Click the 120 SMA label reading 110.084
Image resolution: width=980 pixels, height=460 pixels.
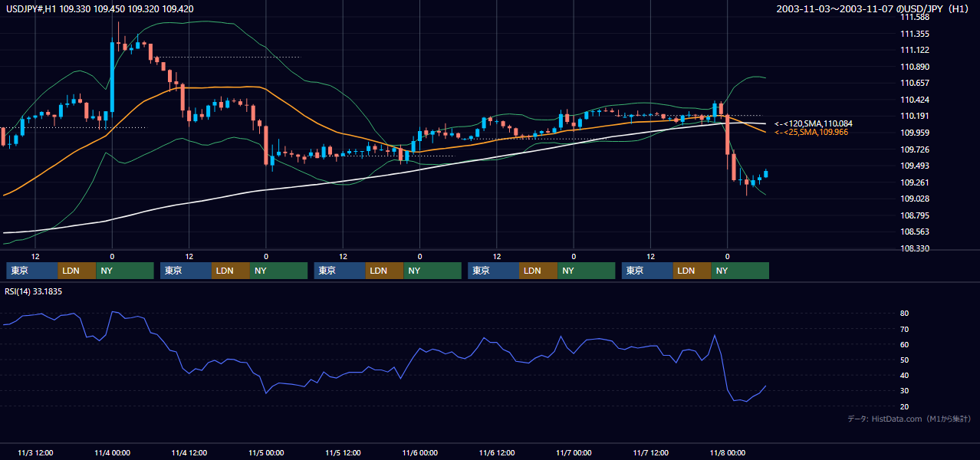click(814, 123)
